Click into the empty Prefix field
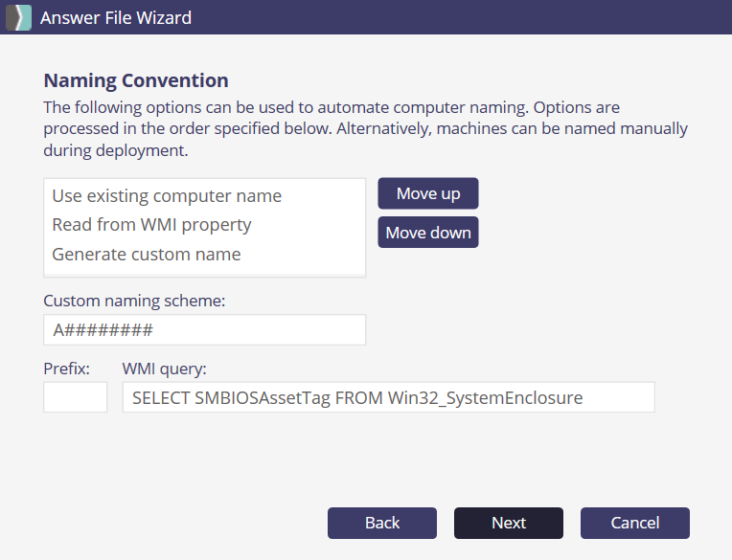 [75, 397]
